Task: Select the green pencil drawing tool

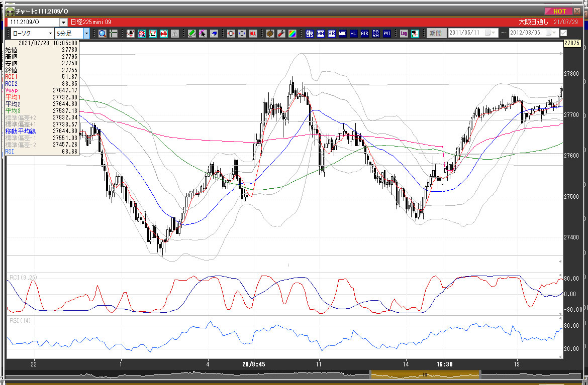Action: point(191,34)
